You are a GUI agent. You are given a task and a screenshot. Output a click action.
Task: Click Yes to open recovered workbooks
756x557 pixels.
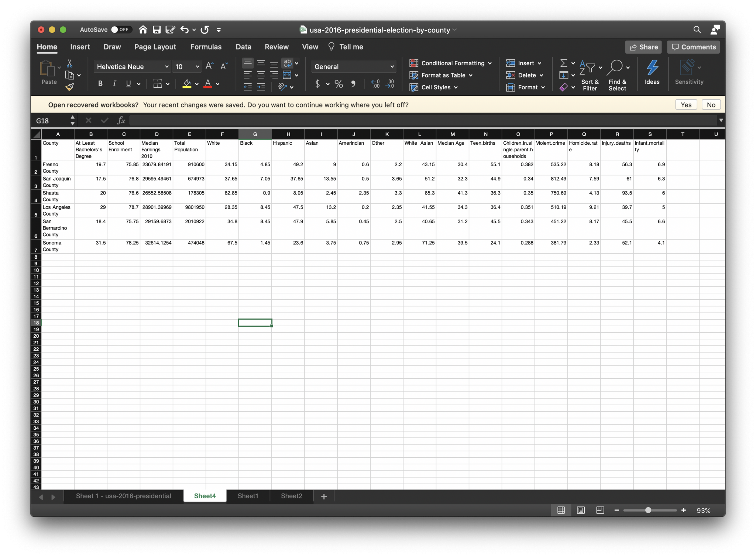[x=686, y=105]
